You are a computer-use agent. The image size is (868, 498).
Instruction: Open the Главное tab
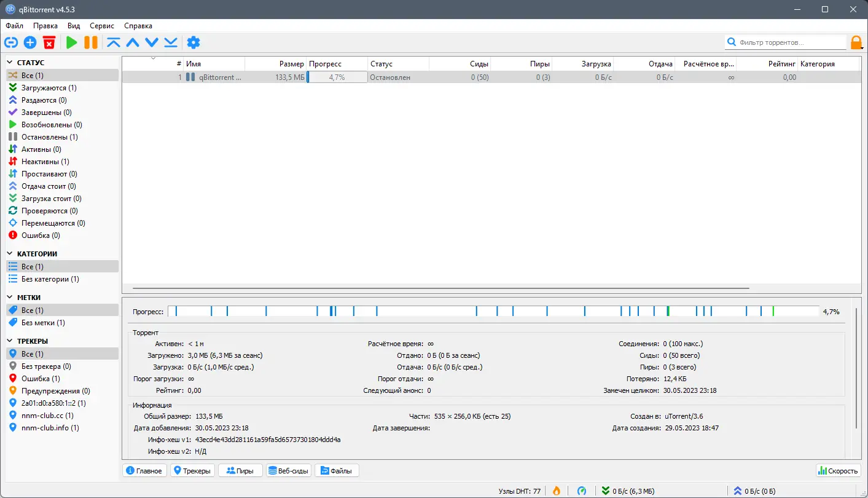[144, 471]
